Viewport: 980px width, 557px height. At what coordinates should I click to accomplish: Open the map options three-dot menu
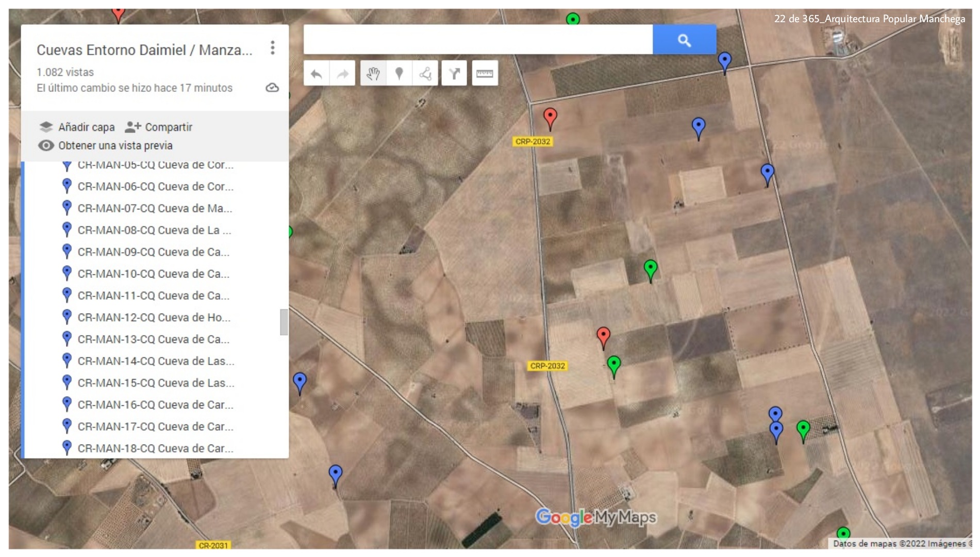(273, 48)
